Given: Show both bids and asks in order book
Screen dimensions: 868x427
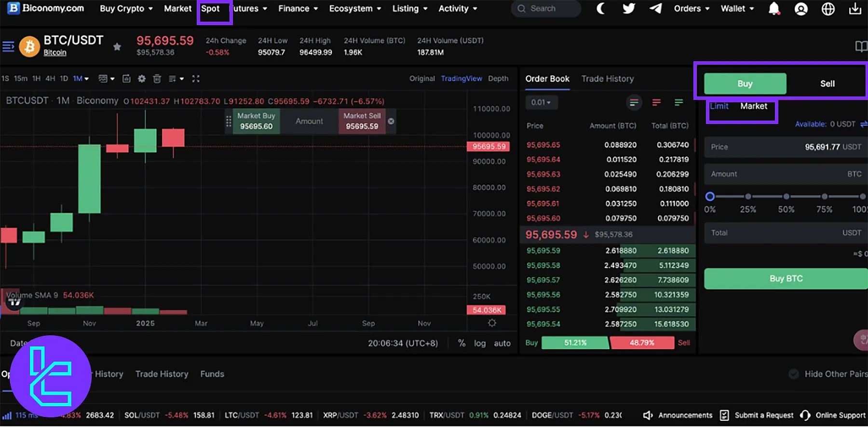Looking at the screenshot, I should coord(634,102).
